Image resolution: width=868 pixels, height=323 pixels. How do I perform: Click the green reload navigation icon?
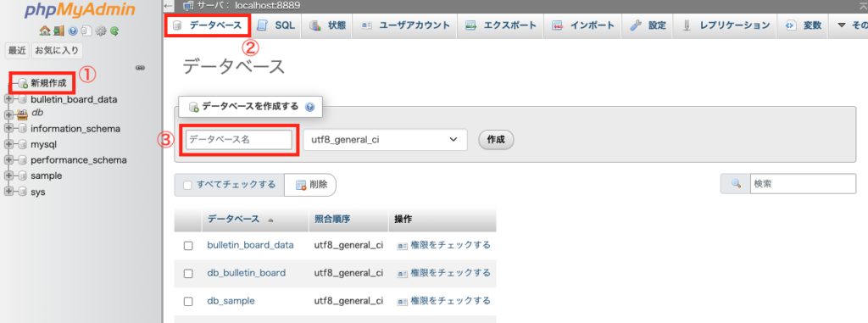pyautogui.click(x=114, y=31)
